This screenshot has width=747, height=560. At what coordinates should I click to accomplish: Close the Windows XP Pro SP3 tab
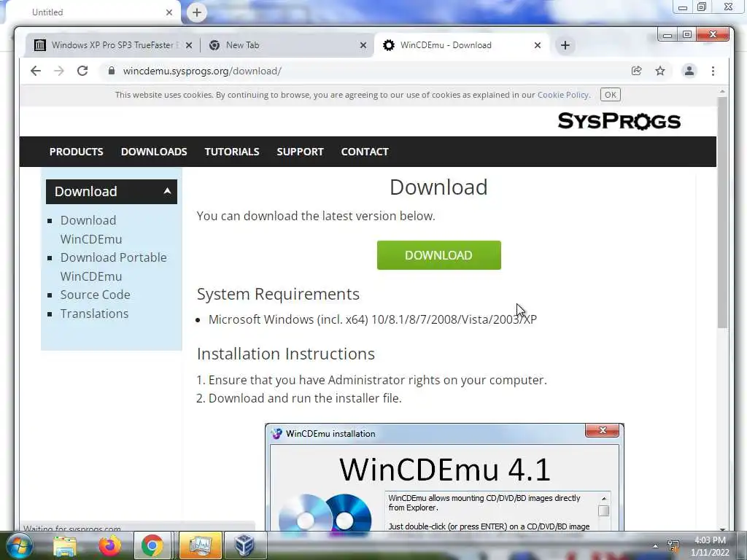tap(189, 45)
